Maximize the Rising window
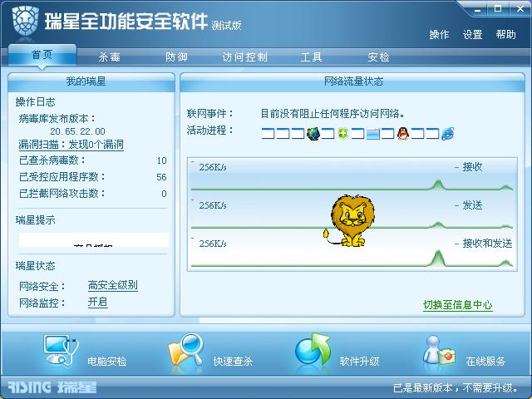The width and height of the screenshot is (532, 399). point(498,9)
